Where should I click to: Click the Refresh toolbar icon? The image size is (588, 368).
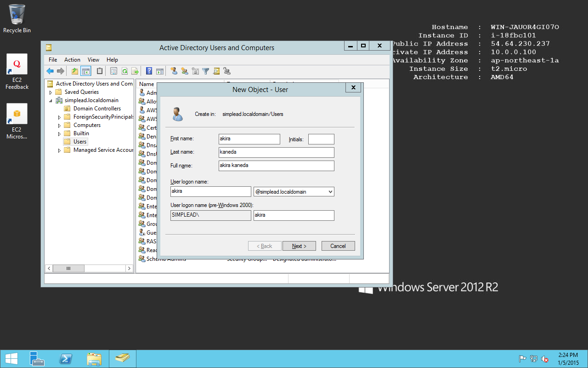coord(124,71)
